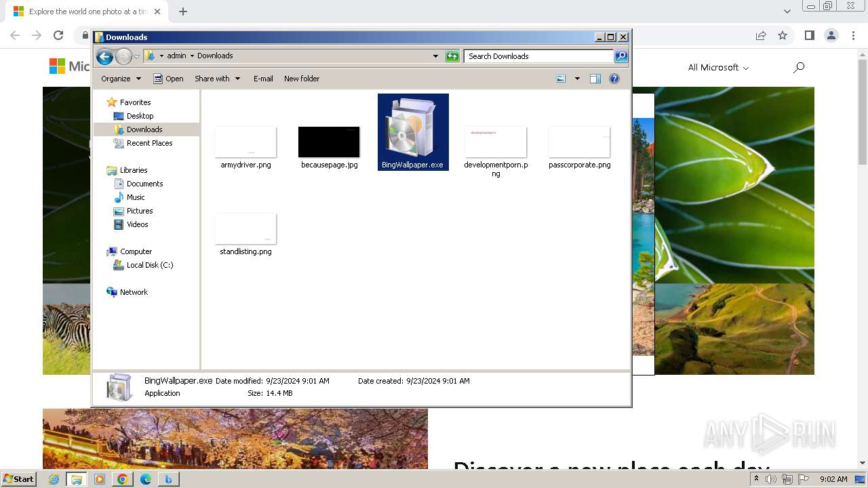Click the Open toolbar button
The height and width of the screenshot is (488, 868).
168,79
